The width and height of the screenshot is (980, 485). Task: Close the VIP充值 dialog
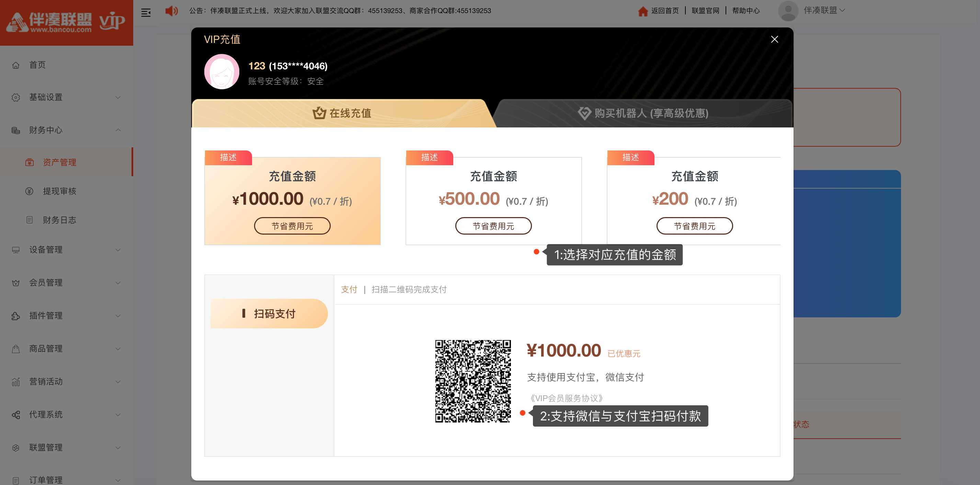(x=774, y=39)
